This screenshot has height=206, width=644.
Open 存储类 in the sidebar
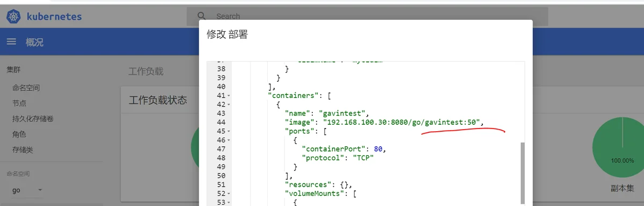coord(23,150)
